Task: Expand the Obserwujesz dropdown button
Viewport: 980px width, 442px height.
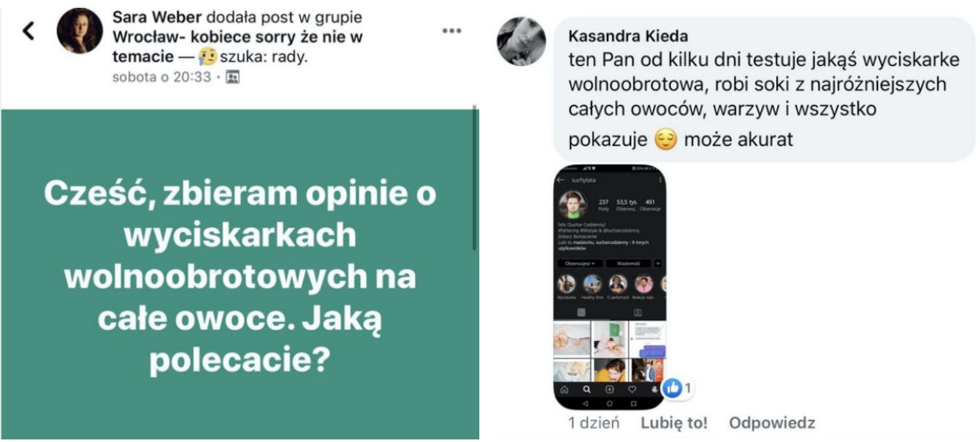Action: tap(580, 264)
